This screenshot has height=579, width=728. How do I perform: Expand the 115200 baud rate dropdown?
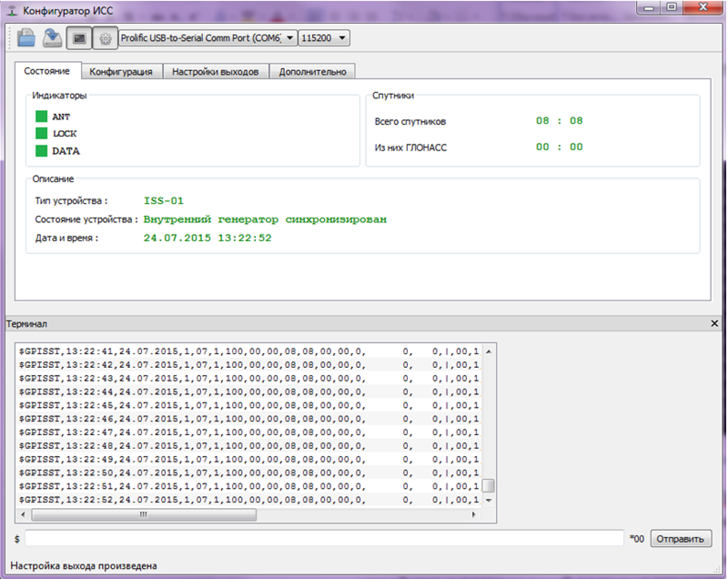(x=324, y=38)
